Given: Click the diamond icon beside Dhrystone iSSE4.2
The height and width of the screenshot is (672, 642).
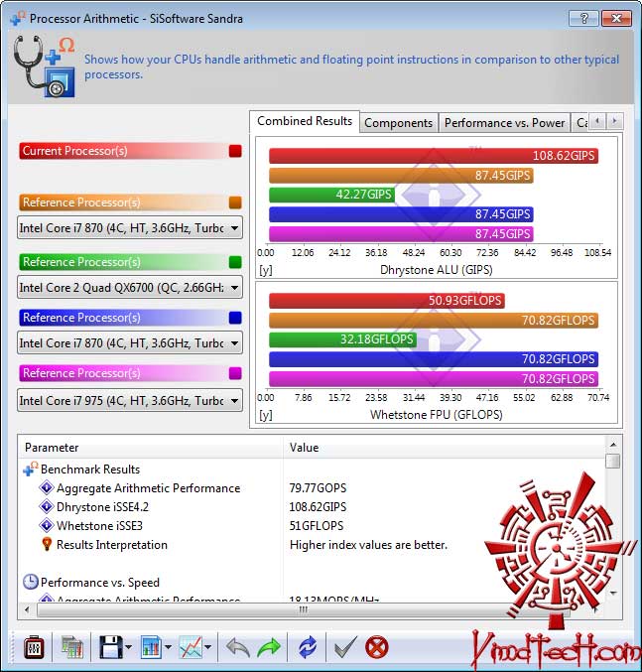Looking at the screenshot, I should point(47,507).
